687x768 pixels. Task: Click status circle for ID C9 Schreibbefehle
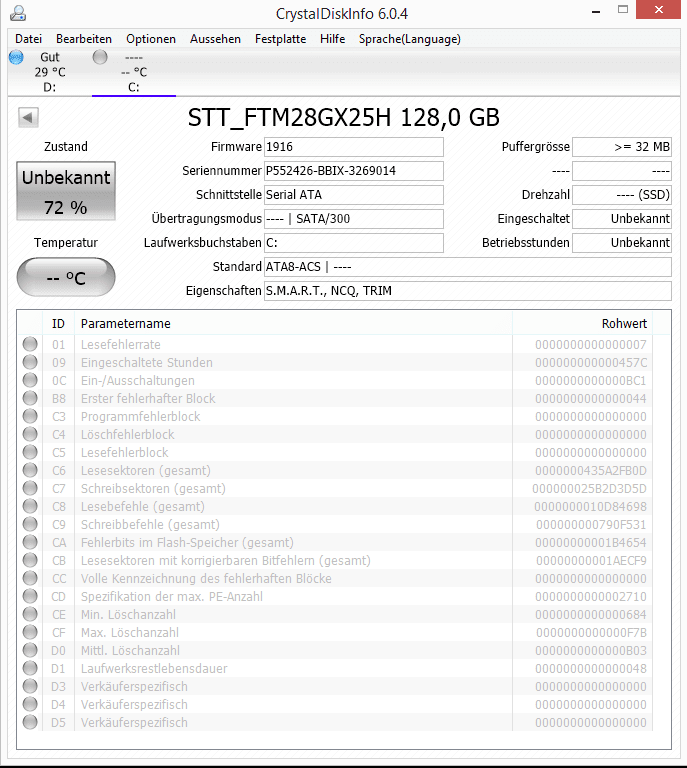30,524
